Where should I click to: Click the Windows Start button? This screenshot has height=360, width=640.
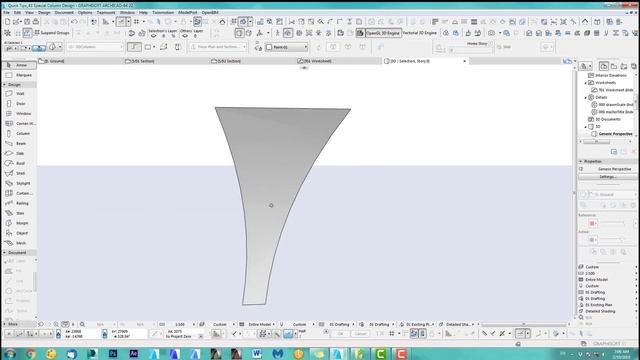coord(10,353)
